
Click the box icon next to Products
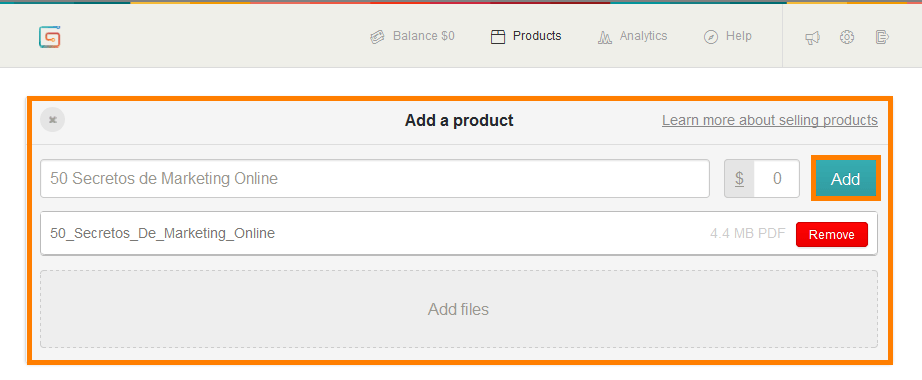(498, 37)
